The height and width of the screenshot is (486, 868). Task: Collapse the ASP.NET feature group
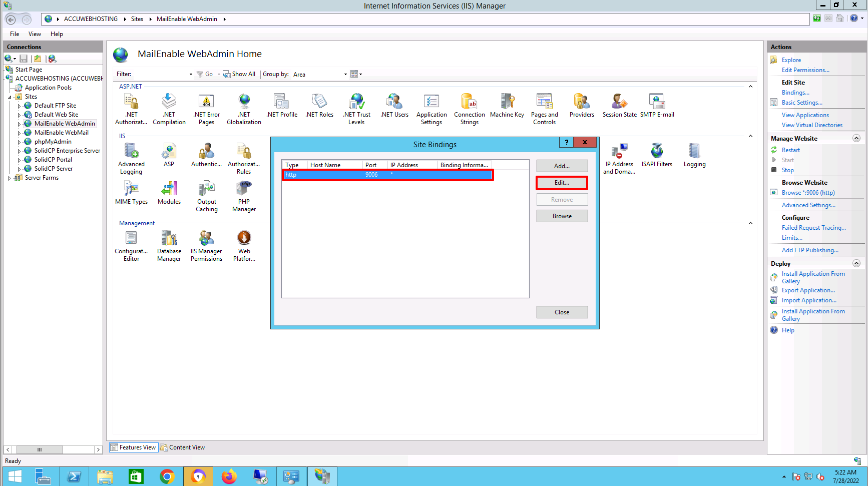(750, 87)
